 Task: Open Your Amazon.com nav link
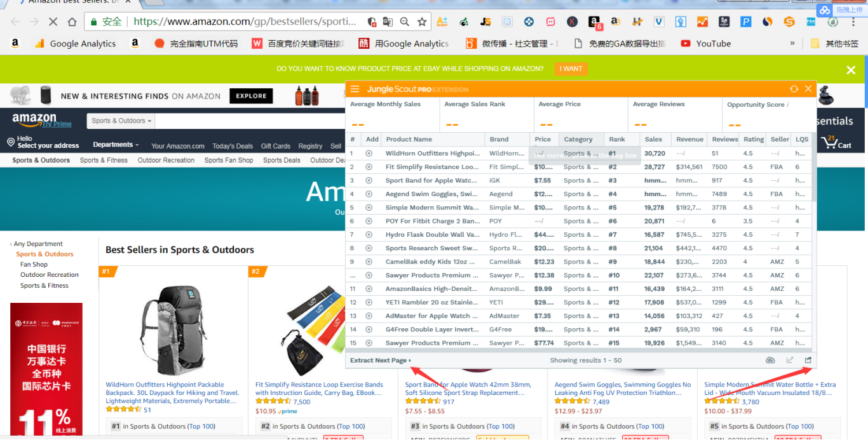[x=178, y=146]
